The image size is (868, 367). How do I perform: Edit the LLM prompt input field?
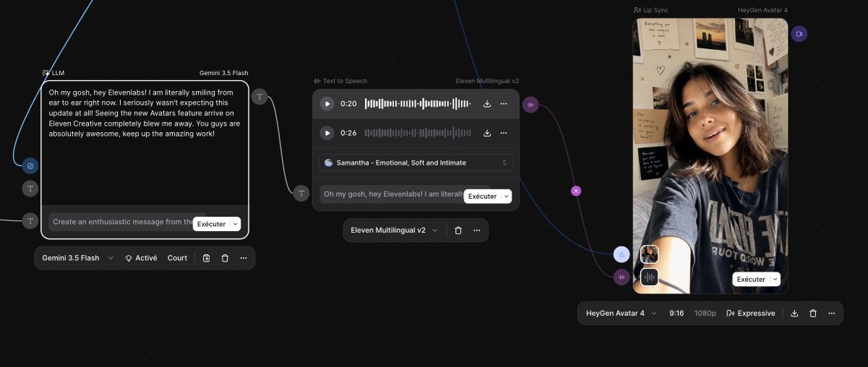click(120, 222)
